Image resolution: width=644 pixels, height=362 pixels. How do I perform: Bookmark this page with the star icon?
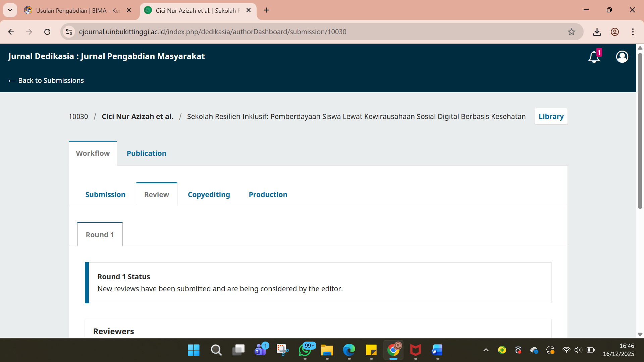tap(572, 32)
